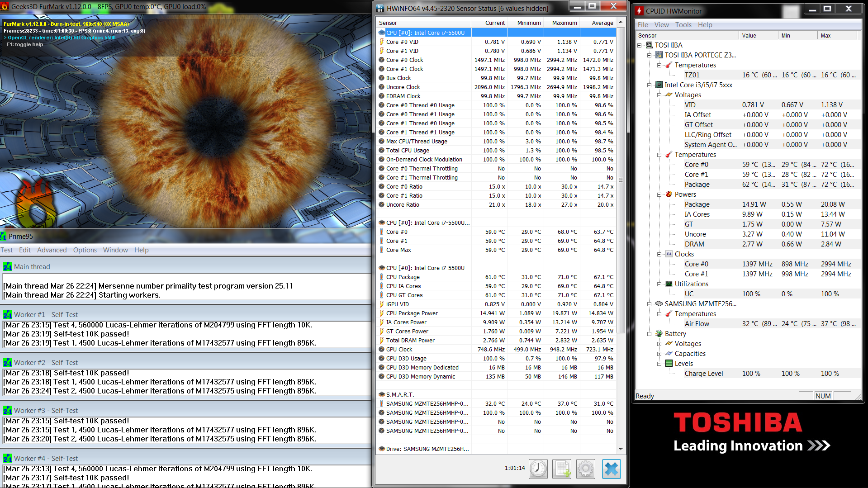Click the battery icon beside Battery node
This screenshot has width=868, height=488.
point(659,334)
